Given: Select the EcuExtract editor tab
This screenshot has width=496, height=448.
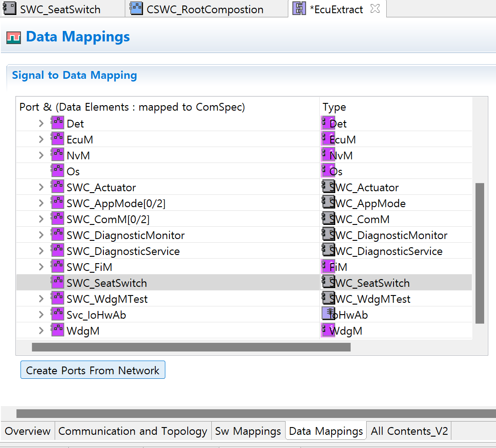Looking at the screenshot, I should click(x=338, y=9).
